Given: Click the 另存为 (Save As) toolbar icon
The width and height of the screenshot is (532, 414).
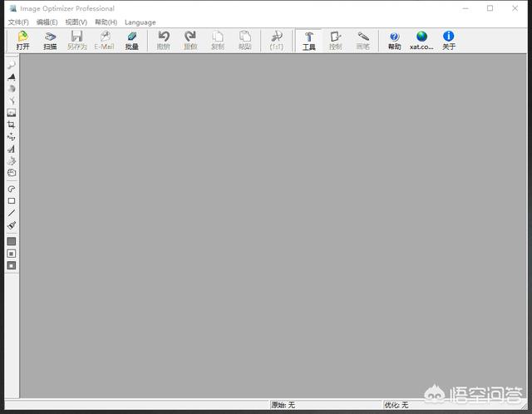Looking at the screenshot, I should [x=77, y=41].
